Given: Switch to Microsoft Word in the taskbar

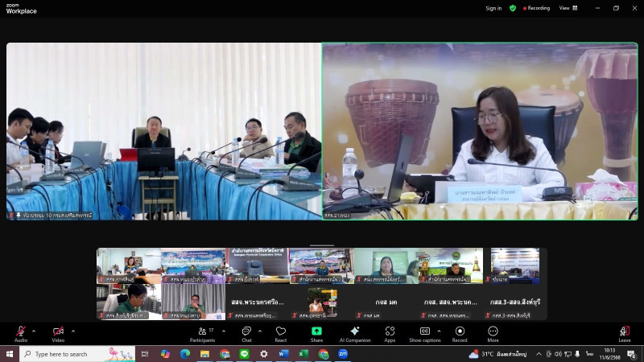Looking at the screenshot, I should [283, 354].
